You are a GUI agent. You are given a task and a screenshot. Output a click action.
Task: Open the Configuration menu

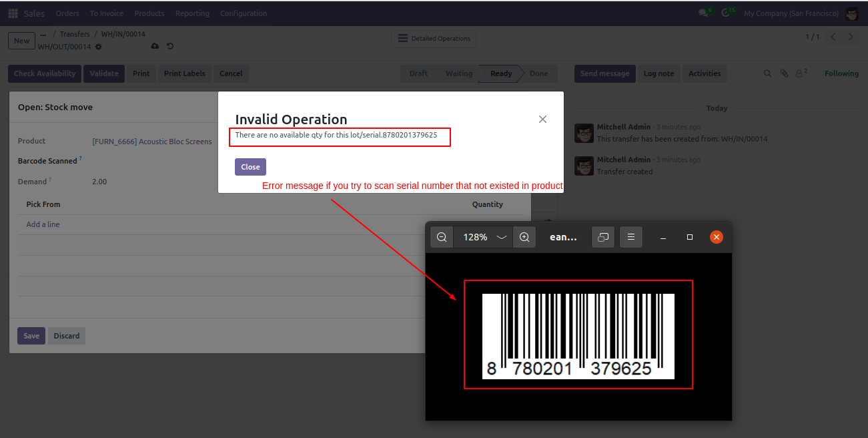pyautogui.click(x=244, y=13)
